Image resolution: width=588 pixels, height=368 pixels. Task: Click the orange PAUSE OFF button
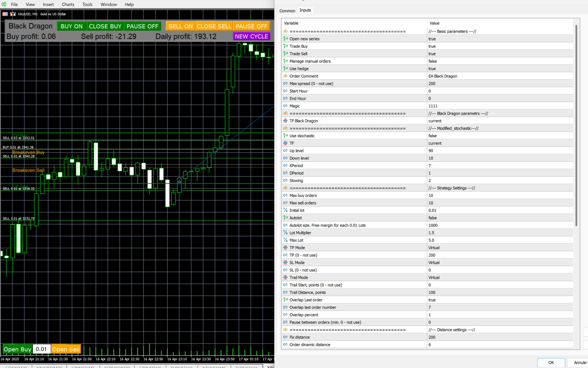(x=251, y=26)
